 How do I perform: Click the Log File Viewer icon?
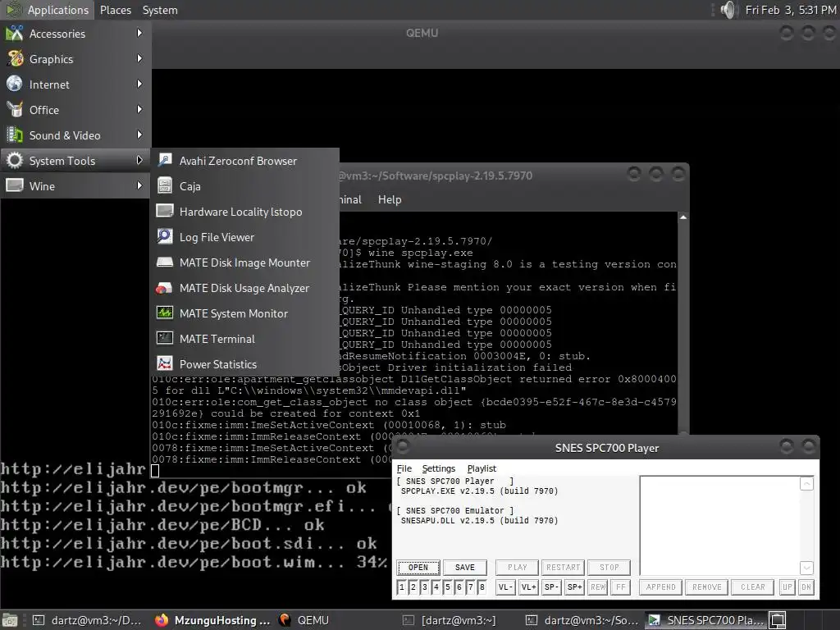tap(164, 237)
